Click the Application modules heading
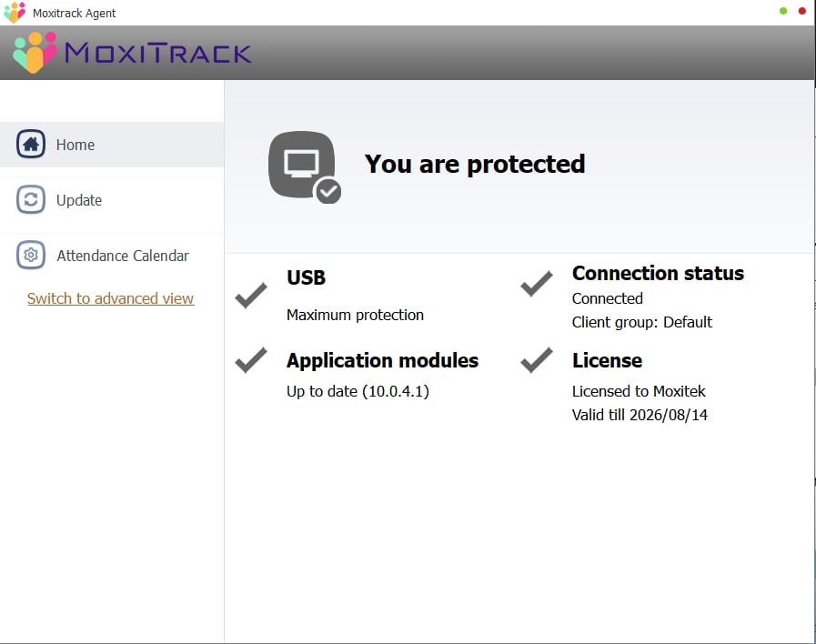Viewport: 816px width, 644px height. (382, 360)
